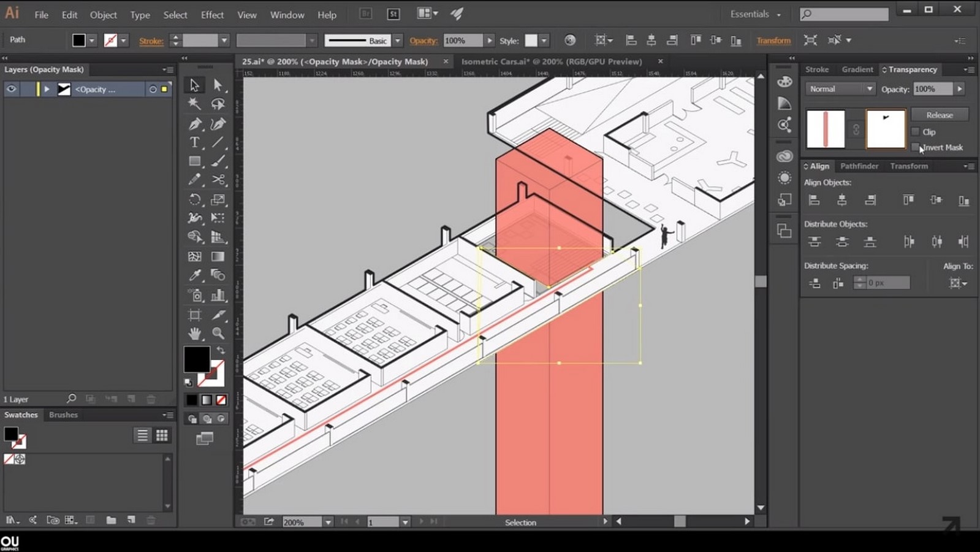Select the Scissors tool
This screenshot has width=980, height=552.
(x=218, y=180)
